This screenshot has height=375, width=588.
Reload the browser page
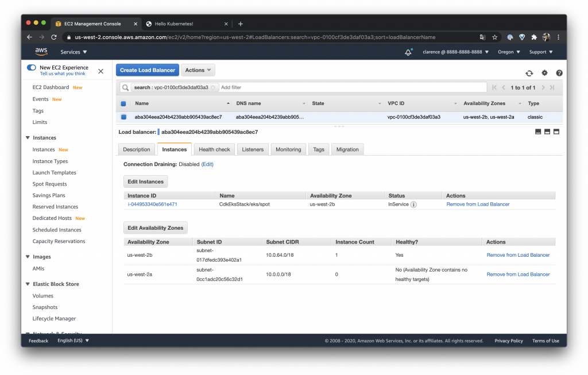point(54,37)
